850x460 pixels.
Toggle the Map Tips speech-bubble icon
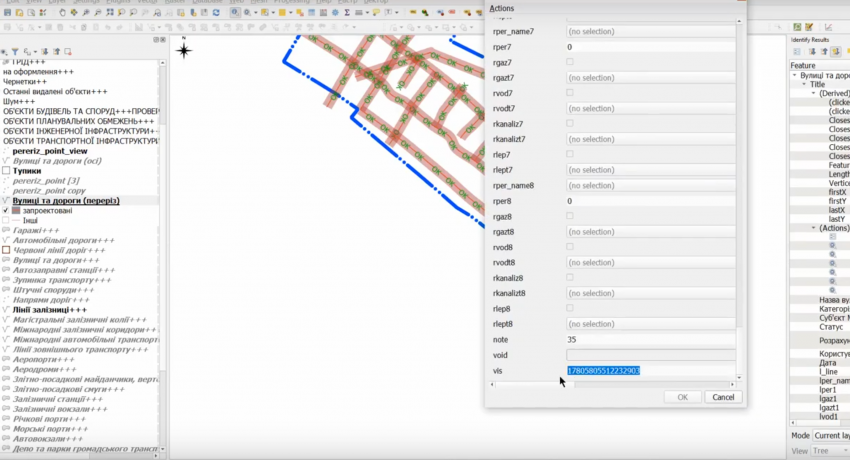(x=376, y=12)
